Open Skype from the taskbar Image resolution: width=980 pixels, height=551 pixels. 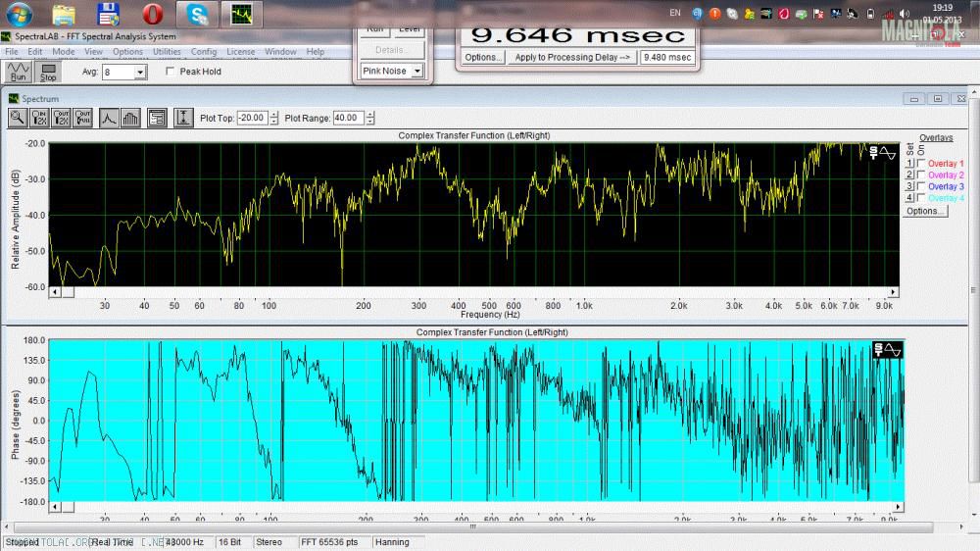pyautogui.click(x=198, y=14)
